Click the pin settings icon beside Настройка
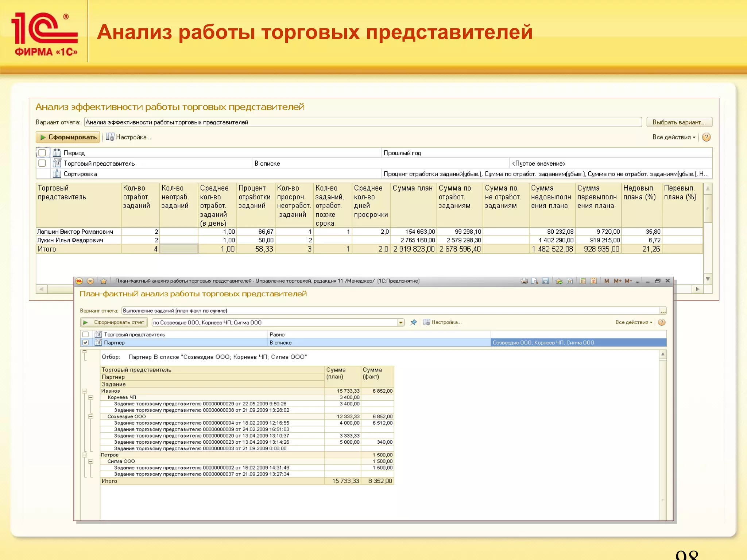Screen dimensions: 747x560 (x=413, y=322)
